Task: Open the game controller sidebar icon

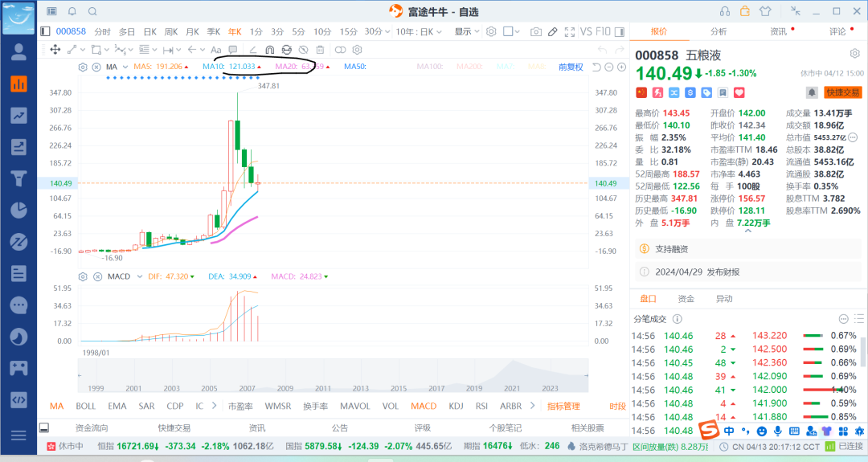Action: (x=18, y=368)
